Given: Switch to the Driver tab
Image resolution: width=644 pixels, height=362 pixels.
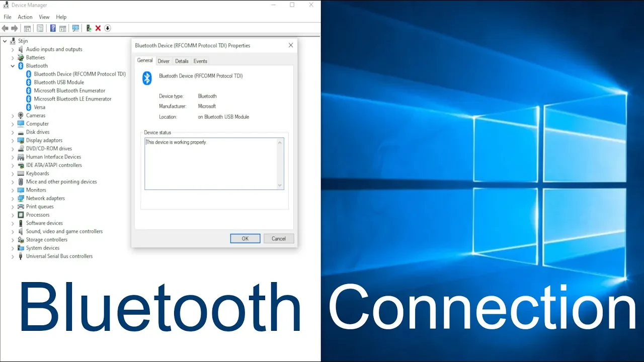Looking at the screenshot, I should 164,61.
